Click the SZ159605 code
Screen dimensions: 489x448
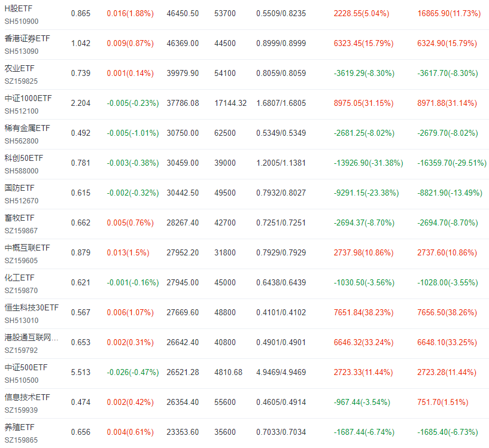click(x=21, y=261)
